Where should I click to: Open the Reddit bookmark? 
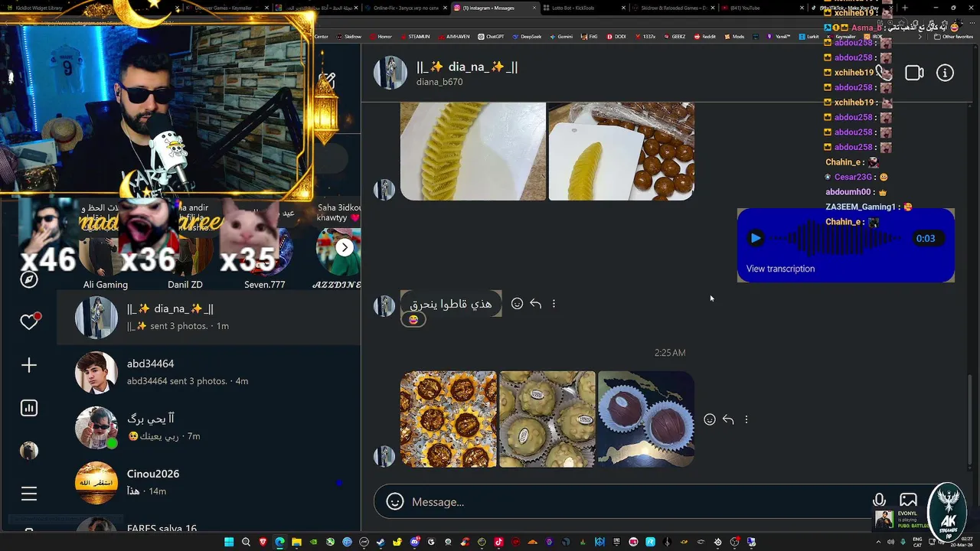coord(704,37)
